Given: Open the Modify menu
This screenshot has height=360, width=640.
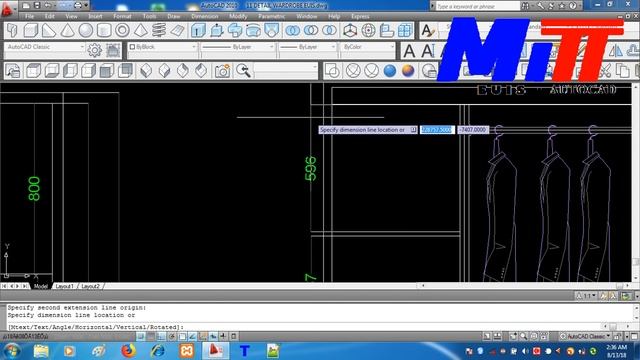Looking at the screenshot, I should 238,16.
